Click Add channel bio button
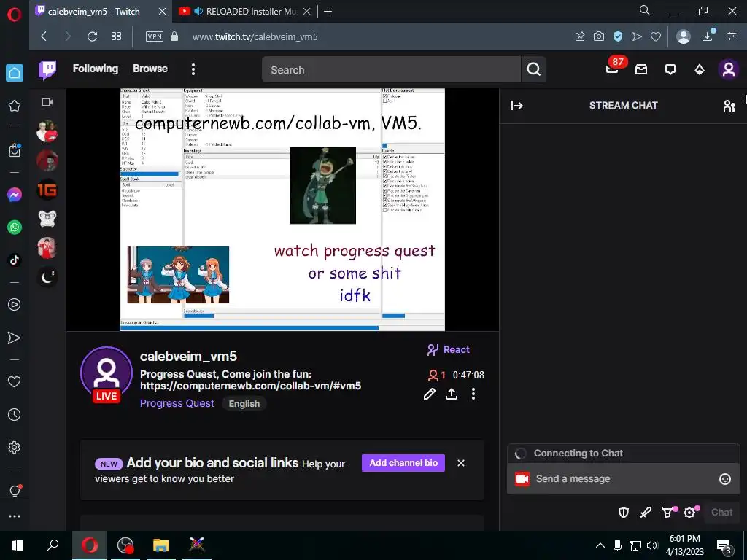 [x=403, y=463]
